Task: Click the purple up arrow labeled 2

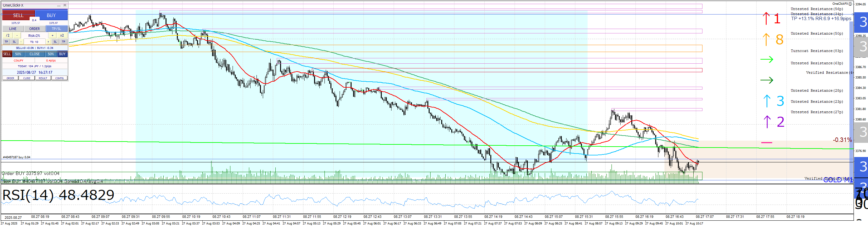Action: pos(767,122)
